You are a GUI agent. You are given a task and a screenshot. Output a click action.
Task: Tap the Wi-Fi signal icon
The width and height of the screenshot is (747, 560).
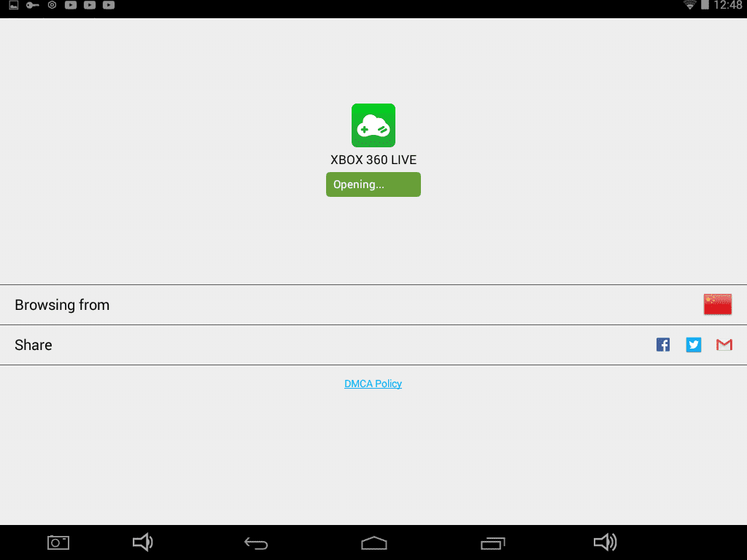[x=689, y=5]
